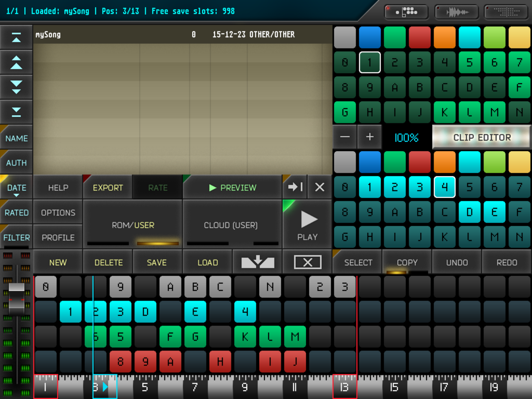Sort songs by DATE dropdown

(x=16, y=188)
